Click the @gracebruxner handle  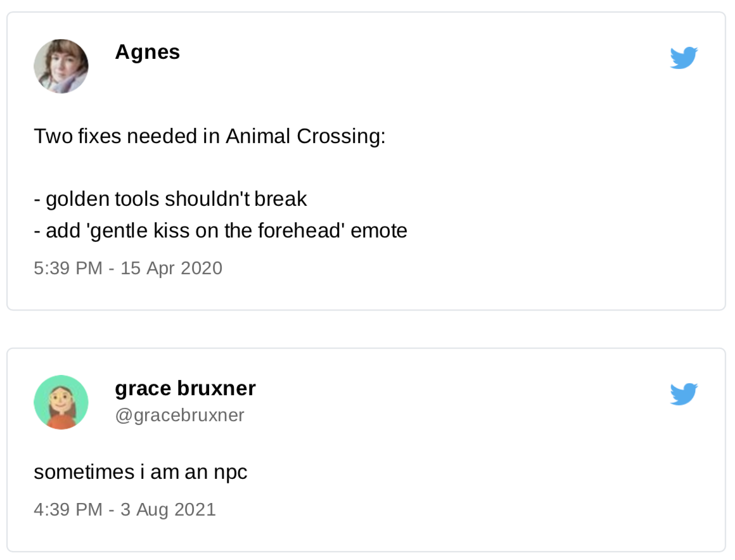(179, 415)
